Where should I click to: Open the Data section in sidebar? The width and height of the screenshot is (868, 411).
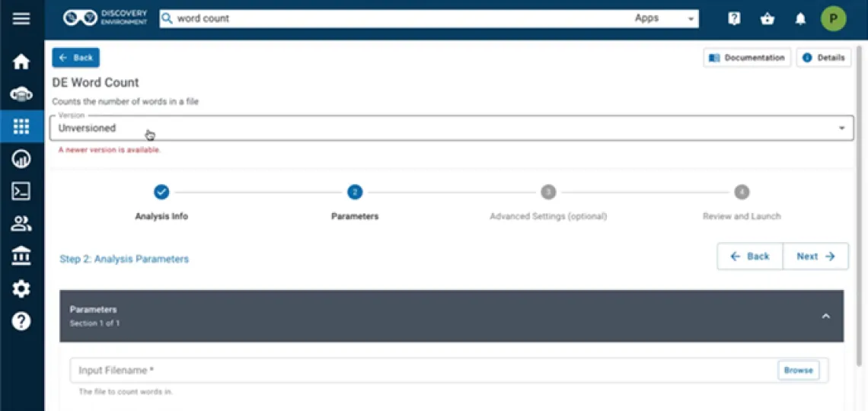click(x=21, y=94)
